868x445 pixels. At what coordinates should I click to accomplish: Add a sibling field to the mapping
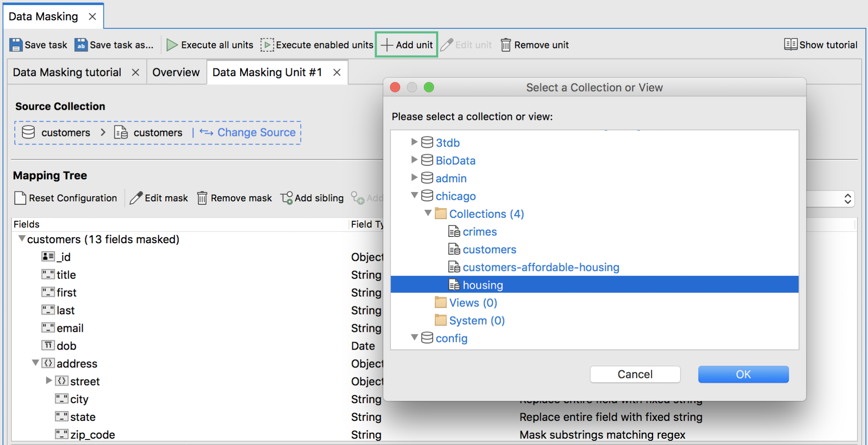coord(312,197)
